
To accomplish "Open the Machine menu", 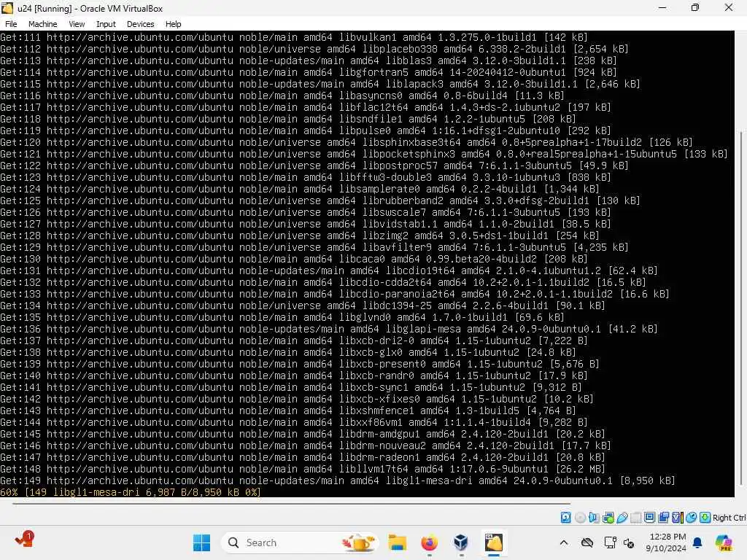I will point(42,24).
